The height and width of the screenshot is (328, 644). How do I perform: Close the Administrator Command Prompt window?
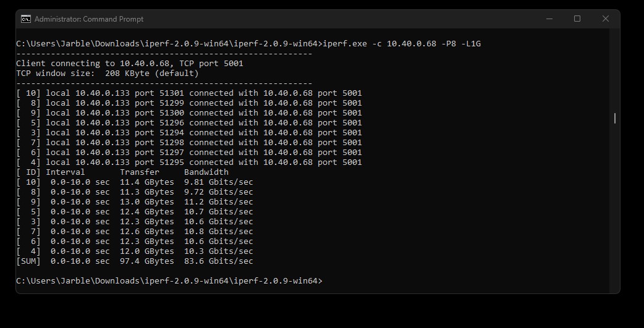pos(606,19)
